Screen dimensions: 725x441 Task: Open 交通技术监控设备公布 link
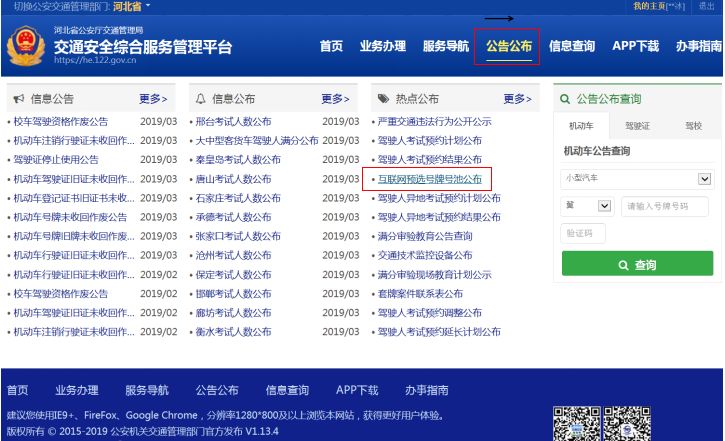click(x=425, y=255)
